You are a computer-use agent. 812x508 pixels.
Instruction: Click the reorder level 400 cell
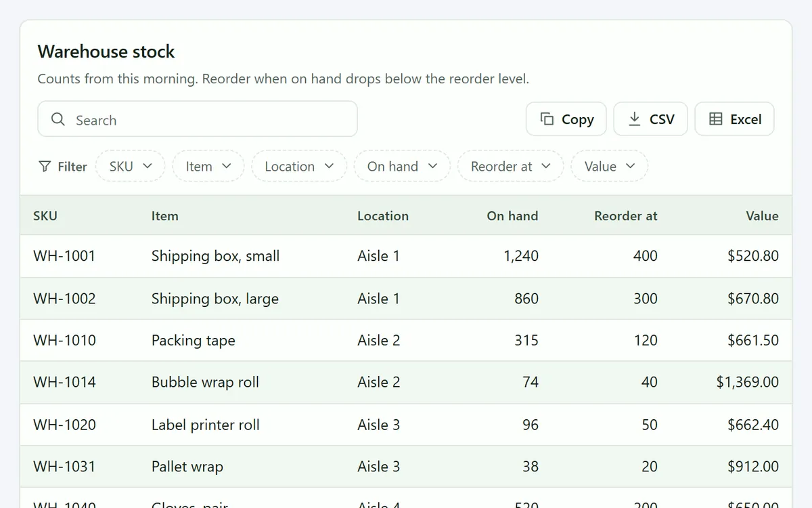(646, 256)
